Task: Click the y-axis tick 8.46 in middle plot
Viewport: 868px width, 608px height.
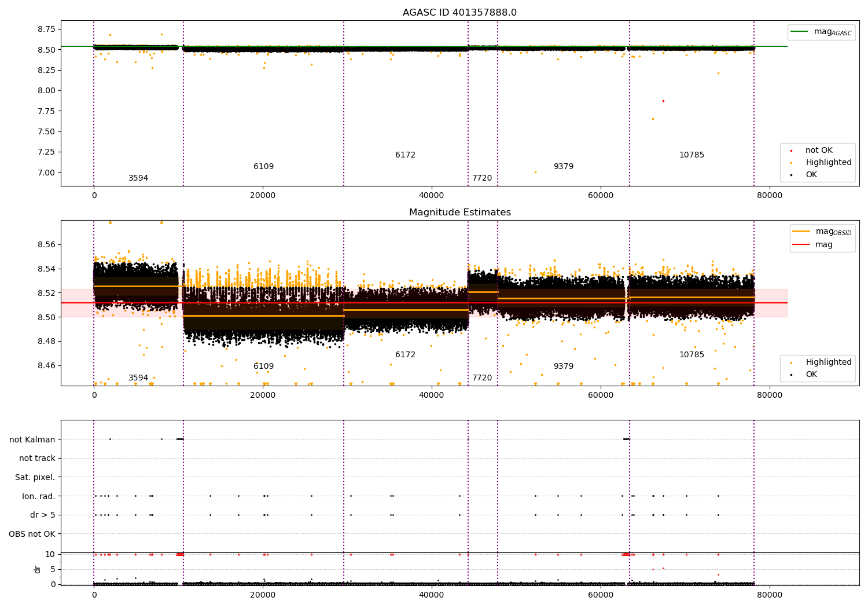Action: click(x=46, y=365)
